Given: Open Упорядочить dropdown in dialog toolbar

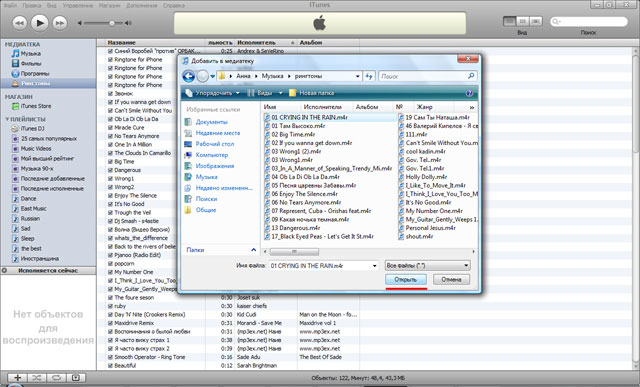Looking at the screenshot, I should point(213,93).
